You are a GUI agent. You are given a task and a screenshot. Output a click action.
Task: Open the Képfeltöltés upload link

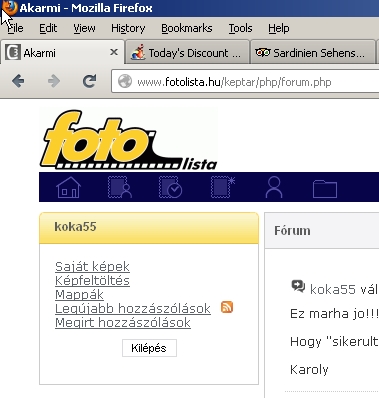[x=92, y=280]
